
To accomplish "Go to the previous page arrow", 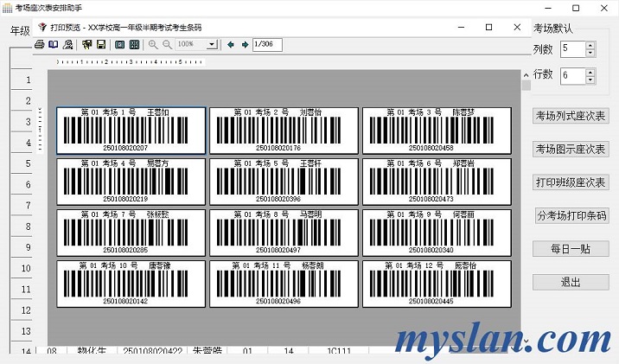I will click(x=231, y=44).
